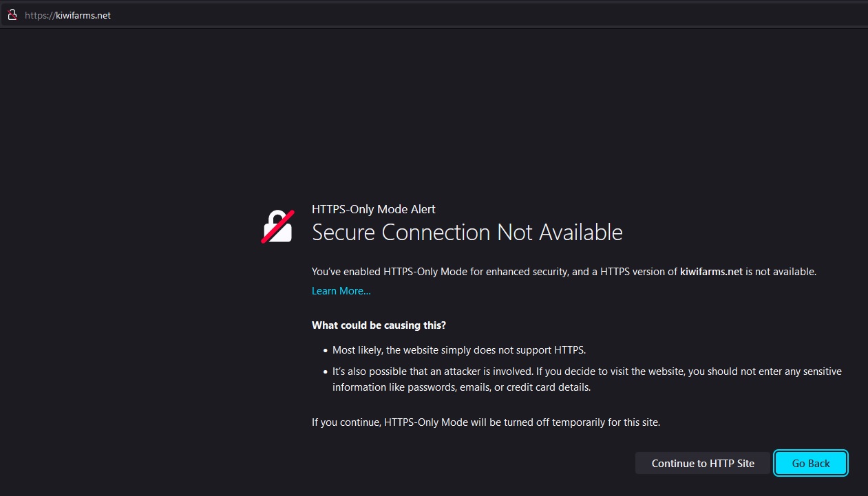This screenshot has width=868, height=496.
Task: Click the 'attacker is involved' bullet text
Action: pyautogui.click(x=587, y=379)
